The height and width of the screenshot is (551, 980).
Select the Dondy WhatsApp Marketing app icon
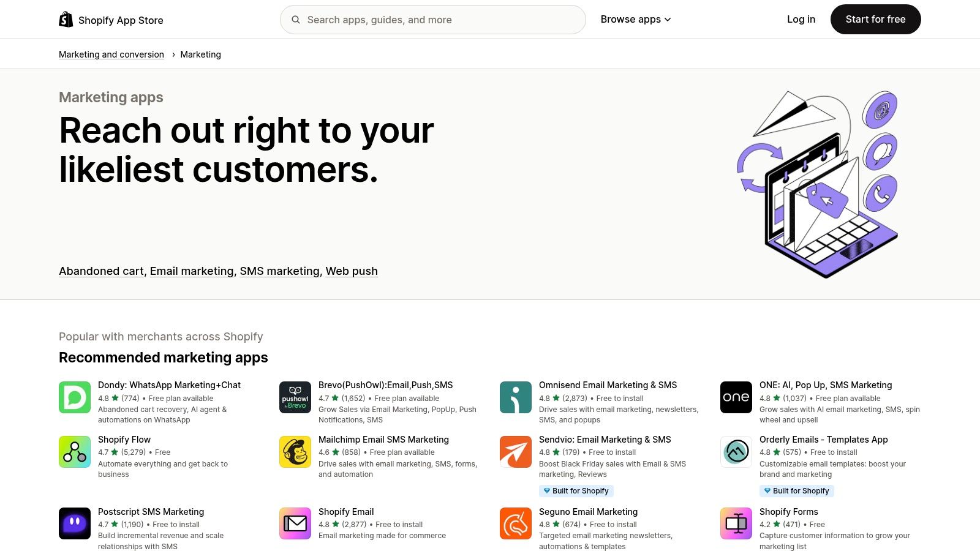[x=74, y=397]
